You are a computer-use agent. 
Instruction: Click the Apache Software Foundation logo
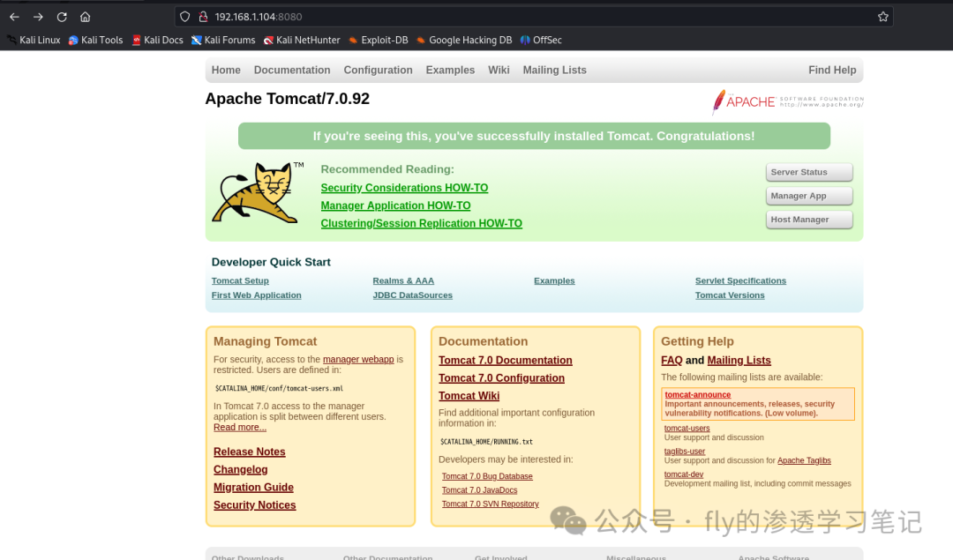click(788, 101)
